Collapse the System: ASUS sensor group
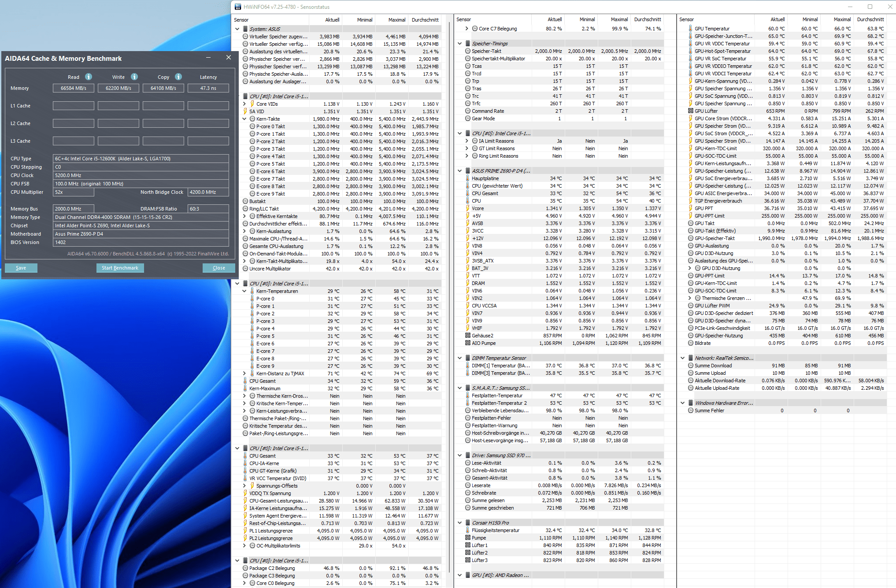896x588 pixels. pyautogui.click(x=237, y=29)
